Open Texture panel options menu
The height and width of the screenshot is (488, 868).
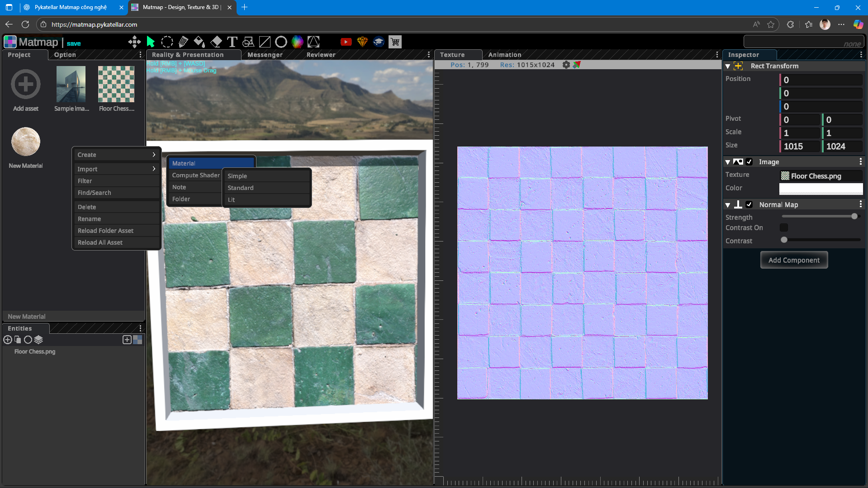[717, 55]
